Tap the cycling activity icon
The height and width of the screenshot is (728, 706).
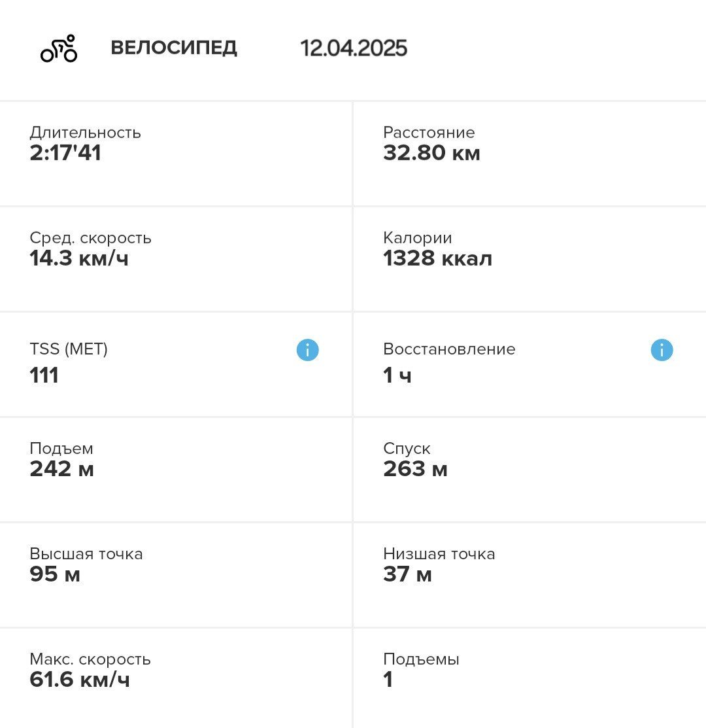pos(59,49)
